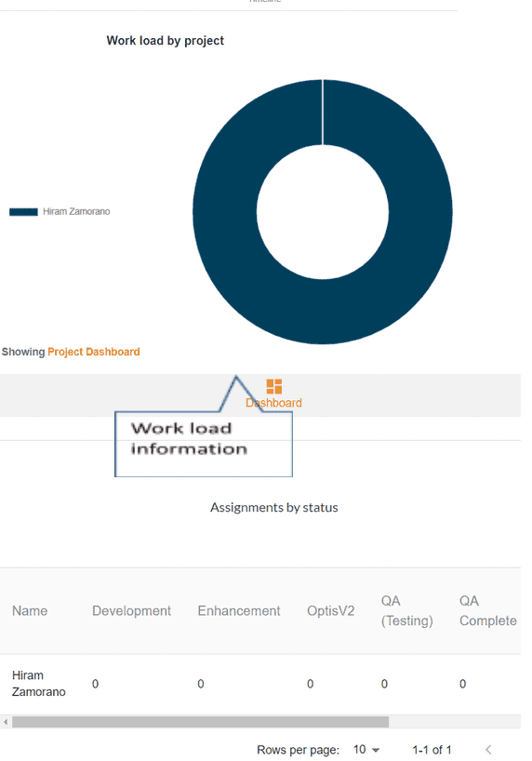Sort by the Development column header
532x761 pixels.
(x=131, y=611)
